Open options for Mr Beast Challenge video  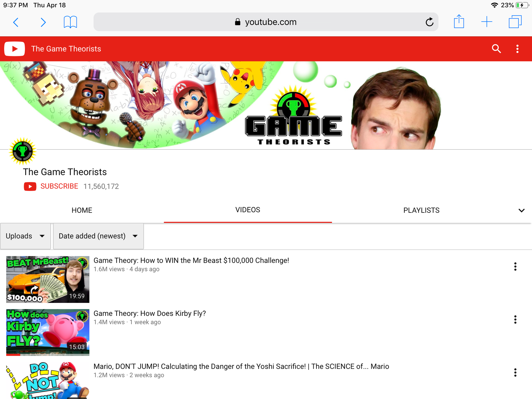click(515, 267)
